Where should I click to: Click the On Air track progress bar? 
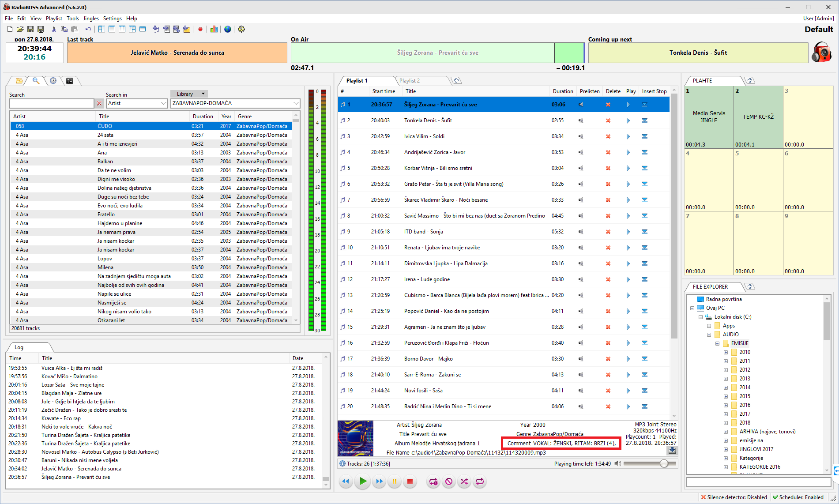437,53
